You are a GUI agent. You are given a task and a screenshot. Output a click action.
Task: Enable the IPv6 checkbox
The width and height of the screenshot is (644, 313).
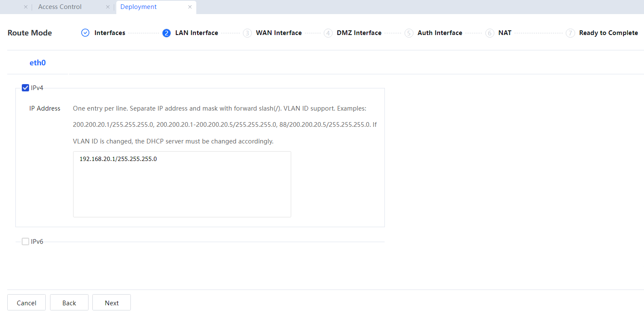click(x=25, y=242)
